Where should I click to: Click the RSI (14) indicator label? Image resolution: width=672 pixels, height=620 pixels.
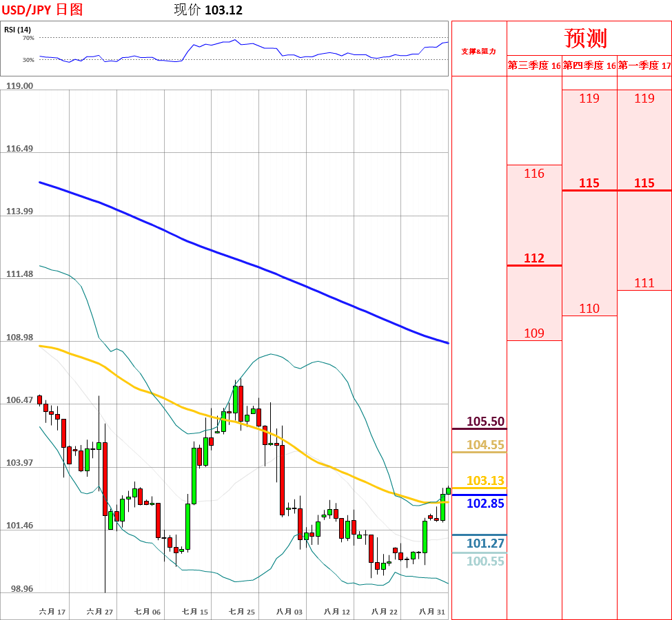point(17,30)
